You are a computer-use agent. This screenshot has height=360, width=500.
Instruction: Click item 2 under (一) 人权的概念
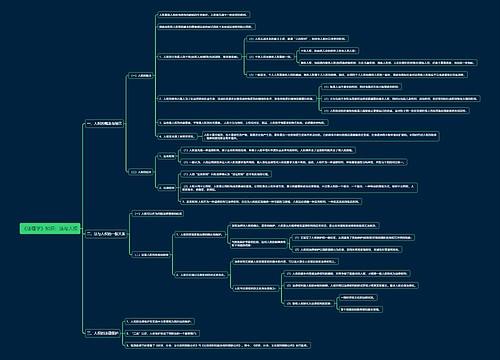(x=237, y=99)
